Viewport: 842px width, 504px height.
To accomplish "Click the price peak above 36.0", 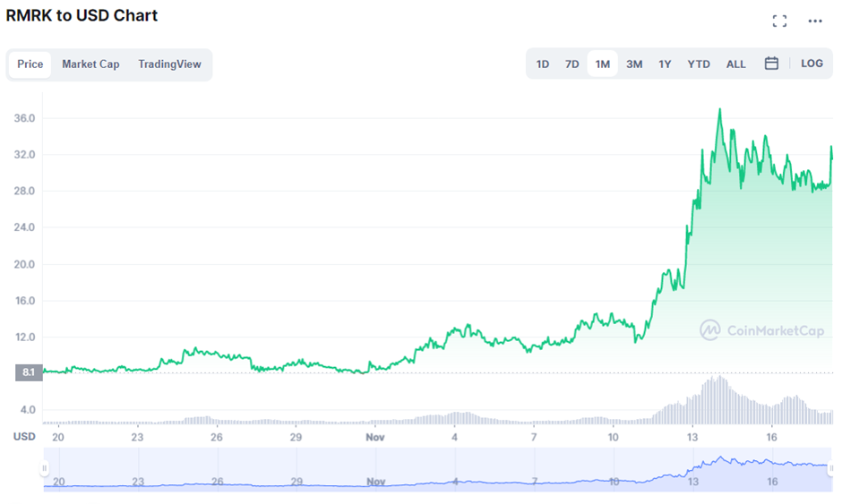I will 719,110.
